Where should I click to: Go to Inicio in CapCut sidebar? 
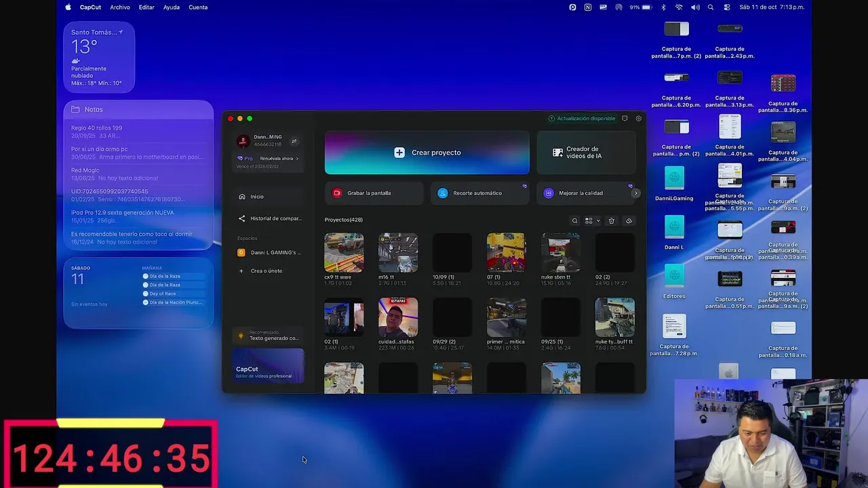[269, 197]
